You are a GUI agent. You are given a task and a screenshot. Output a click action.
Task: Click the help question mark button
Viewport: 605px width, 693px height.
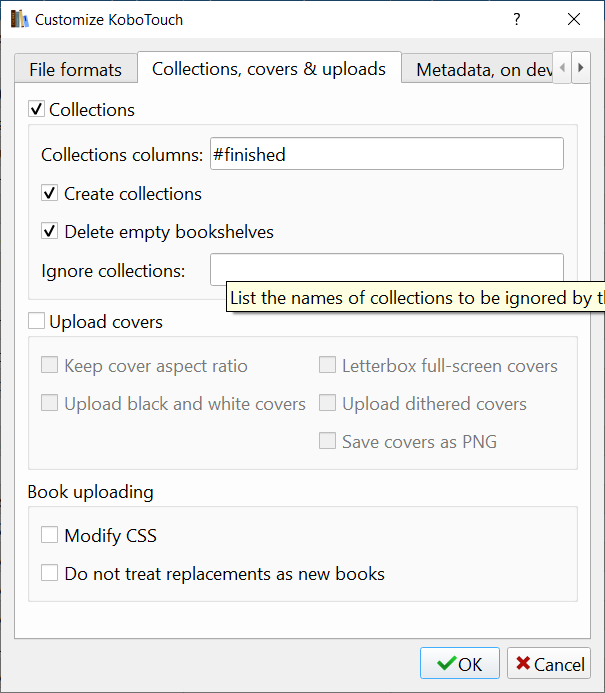[x=517, y=19]
